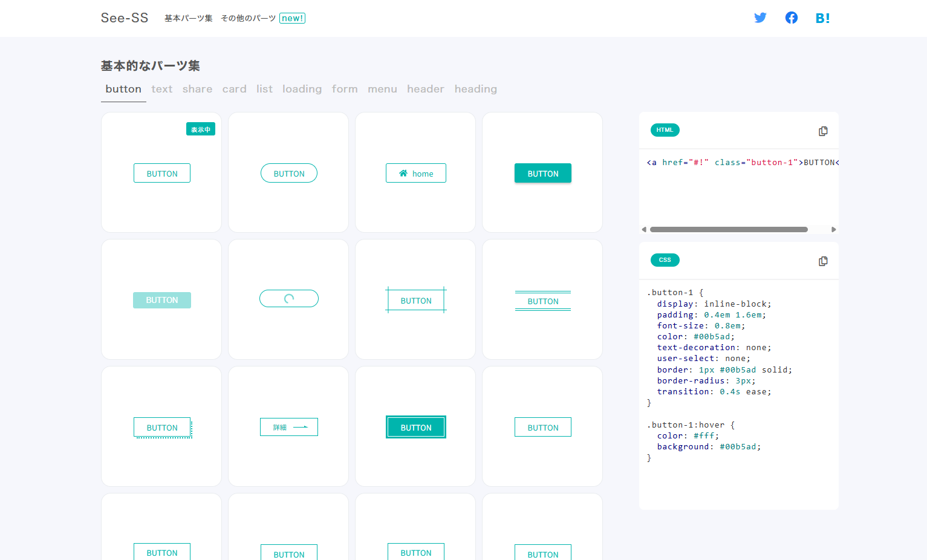
Task: Open その他のパーツ navigation link
Action: click(248, 18)
